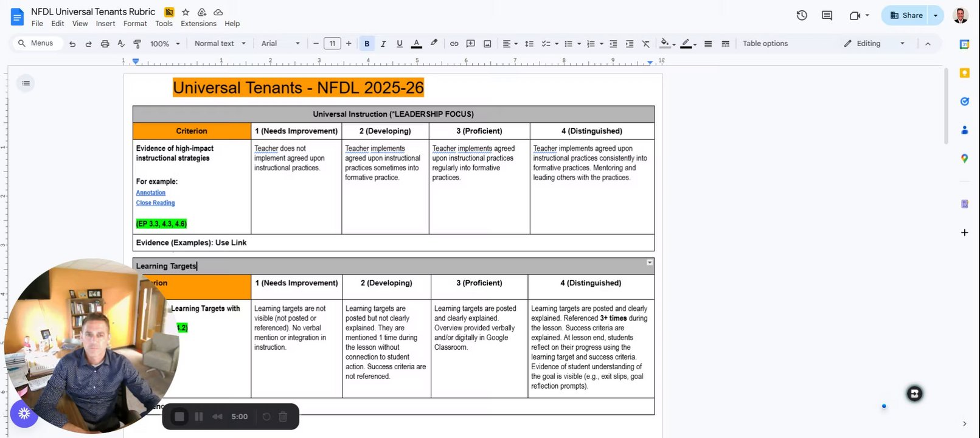Click the Increase indent icon

630,44
